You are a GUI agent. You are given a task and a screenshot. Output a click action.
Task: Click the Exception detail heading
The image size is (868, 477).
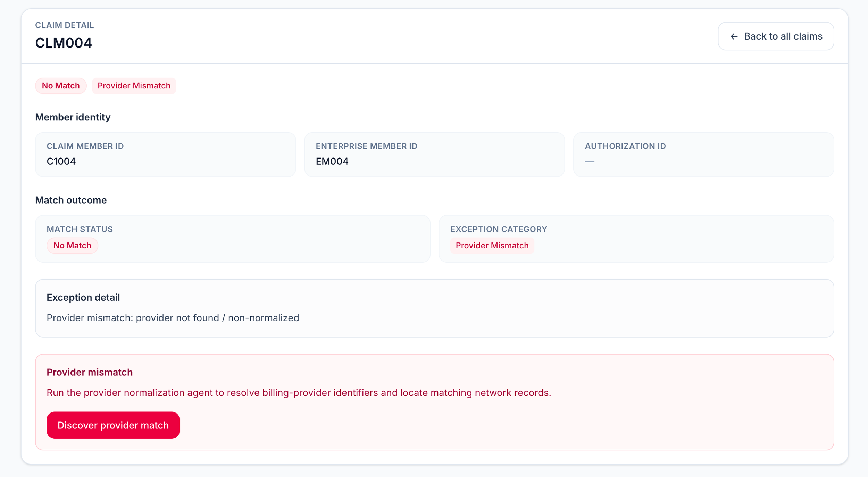click(x=83, y=297)
